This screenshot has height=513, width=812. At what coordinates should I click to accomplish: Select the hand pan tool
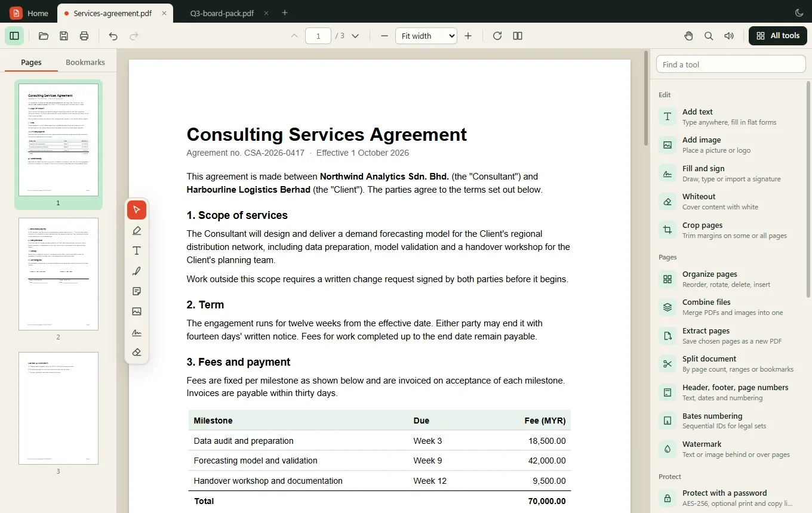point(688,36)
